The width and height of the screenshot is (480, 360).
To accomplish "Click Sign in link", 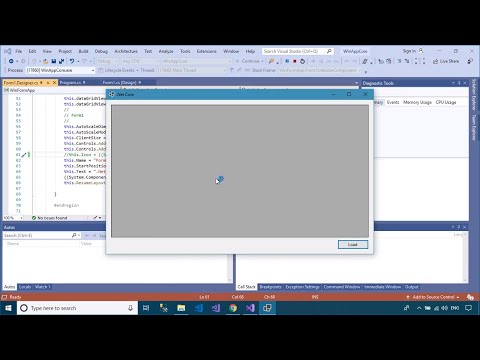I will pos(409,51).
